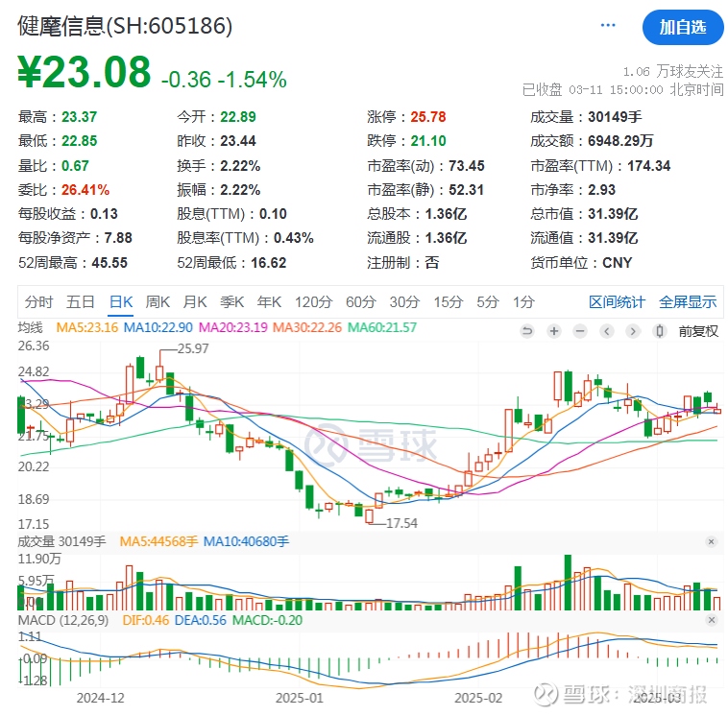Viewport: 728px width, 716px height.
Task: Select the 周K chart tab
Action: tap(158, 302)
